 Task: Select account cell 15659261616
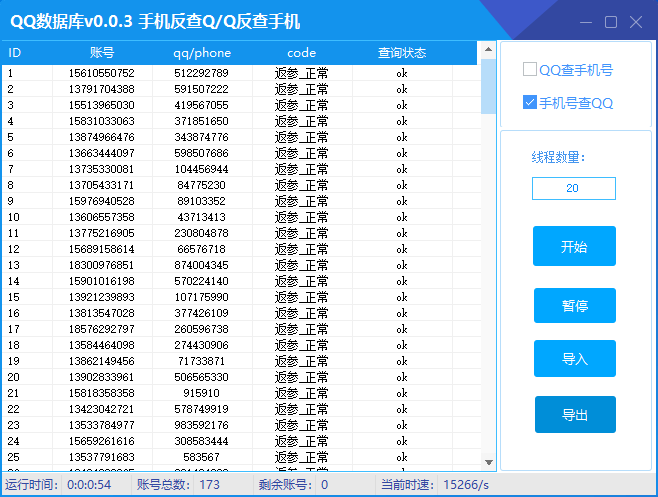coord(102,441)
